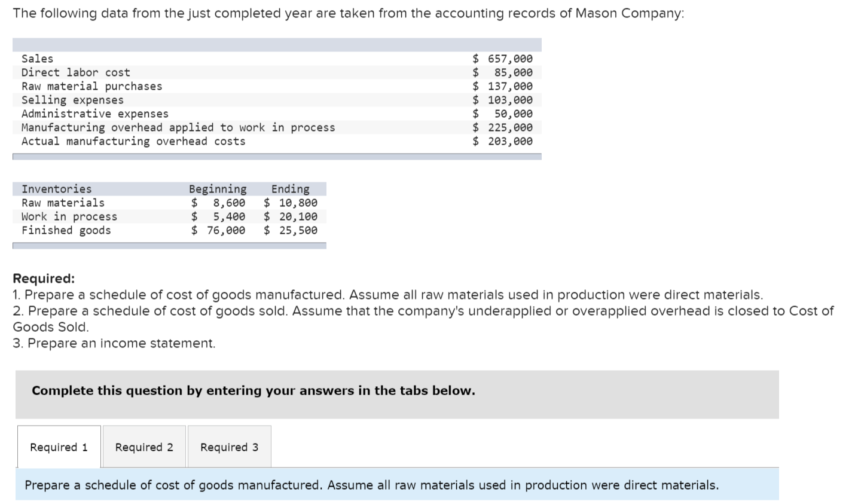The height and width of the screenshot is (504, 858).
Task: Click the Inventories table header
Action: pos(56,188)
